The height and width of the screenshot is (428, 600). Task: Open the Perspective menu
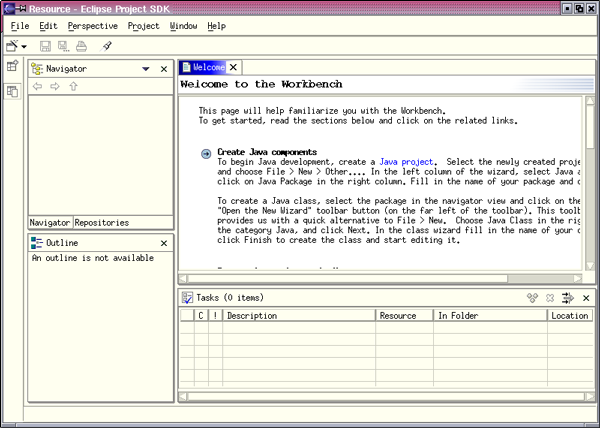click(93, 25)
